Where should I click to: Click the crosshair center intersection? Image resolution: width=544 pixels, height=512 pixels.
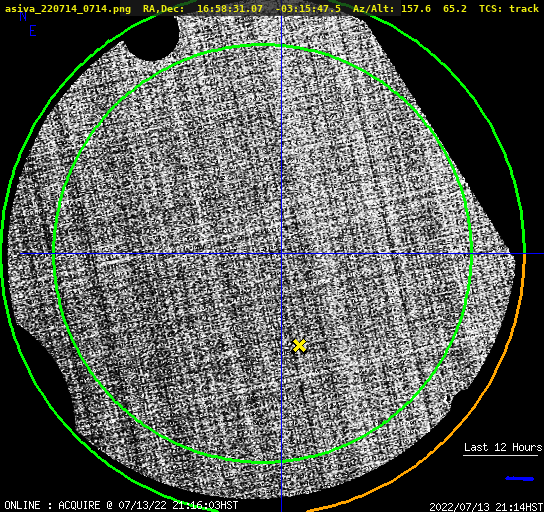coord(281,254)
